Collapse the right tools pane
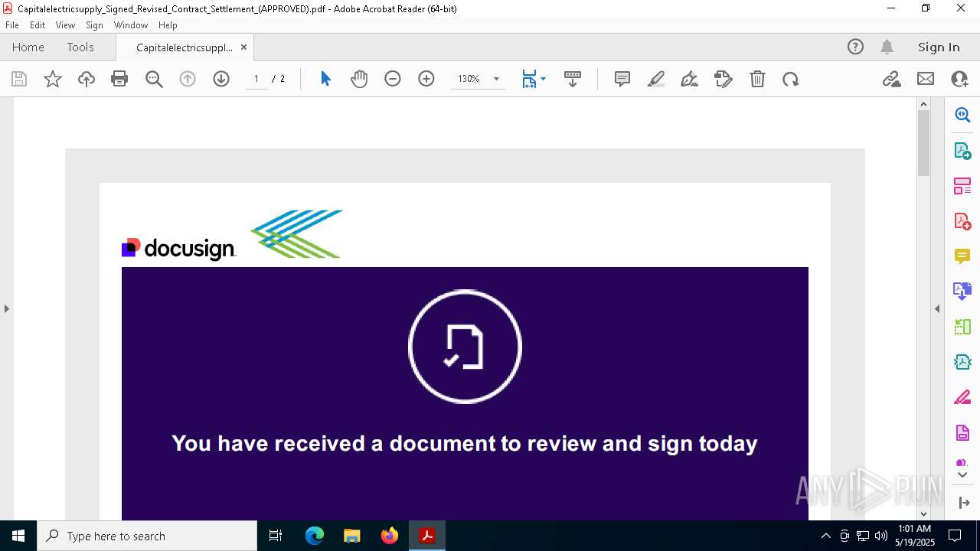This screenshot has width=980, height=551. [937, 308]
